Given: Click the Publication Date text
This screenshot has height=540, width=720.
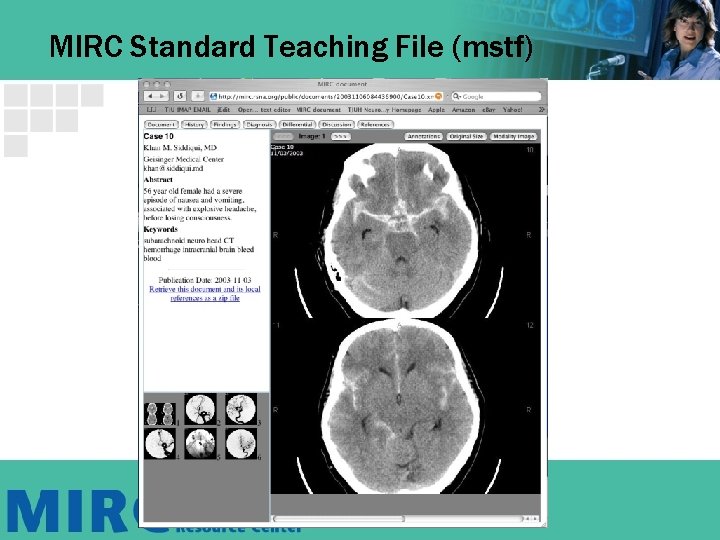Looking at the screenshot, I should (x=205, y=280).
